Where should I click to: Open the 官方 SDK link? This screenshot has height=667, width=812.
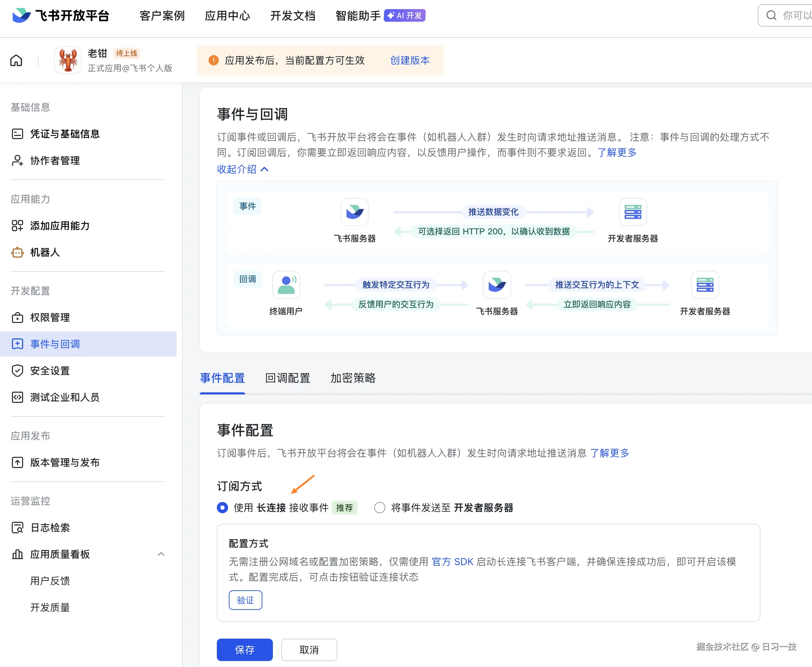pos(453,562)
